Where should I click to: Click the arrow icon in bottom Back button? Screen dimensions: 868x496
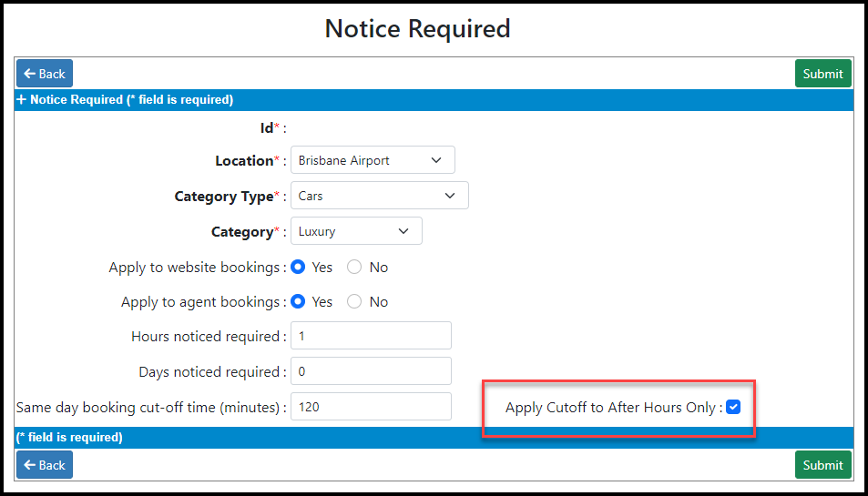point(30,465)
